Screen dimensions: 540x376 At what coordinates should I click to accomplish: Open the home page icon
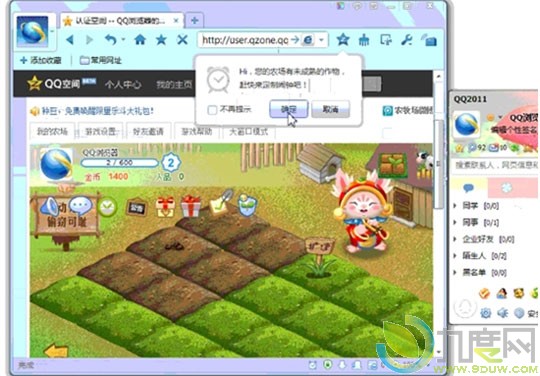coord(140,40)
